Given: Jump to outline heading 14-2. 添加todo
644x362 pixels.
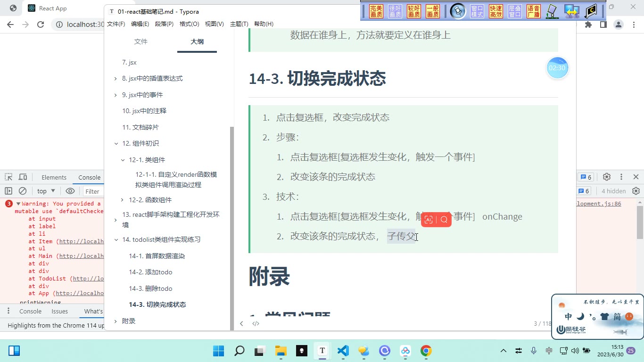Looking at the screenshot, I should [150, 272].
